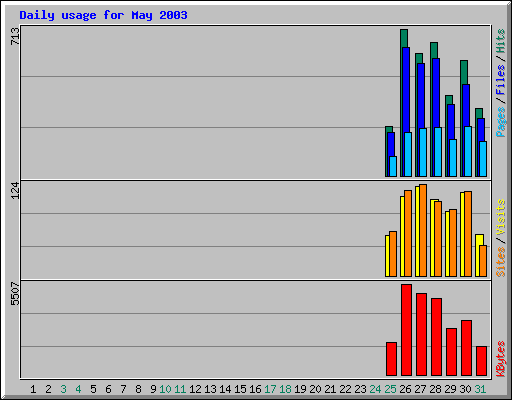512x400 pixels.
Task: Select the orange Sites bar for day 27
Action: coord(423,230)
